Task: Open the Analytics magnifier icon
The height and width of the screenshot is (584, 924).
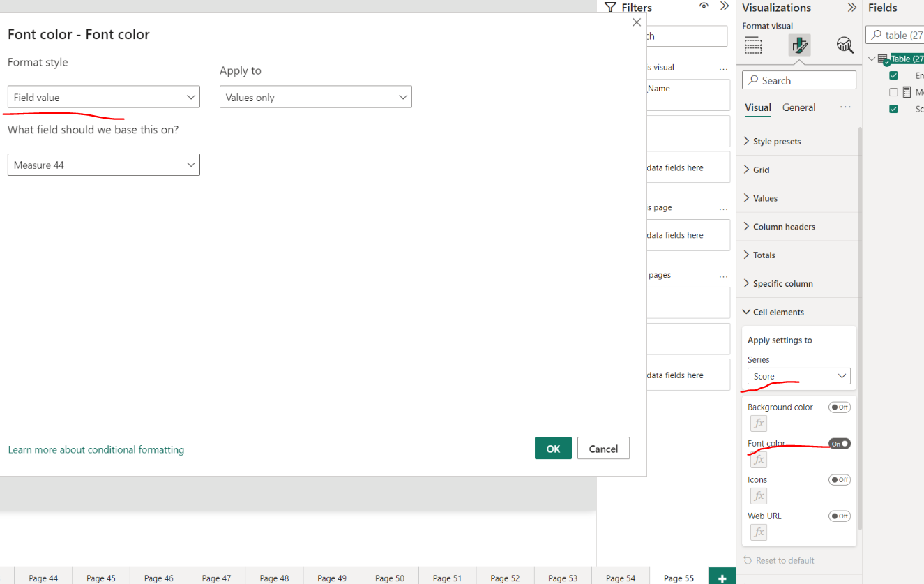Action: 845,46
